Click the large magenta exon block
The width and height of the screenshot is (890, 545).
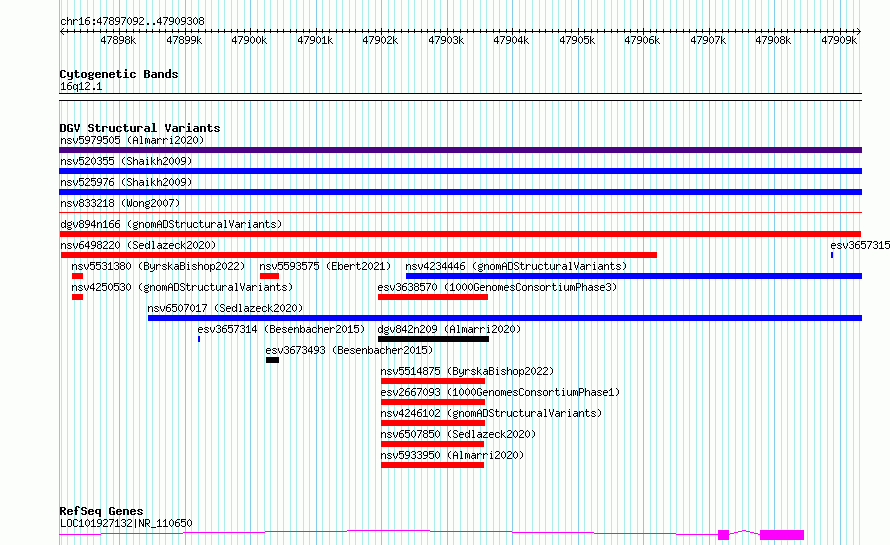782,535
